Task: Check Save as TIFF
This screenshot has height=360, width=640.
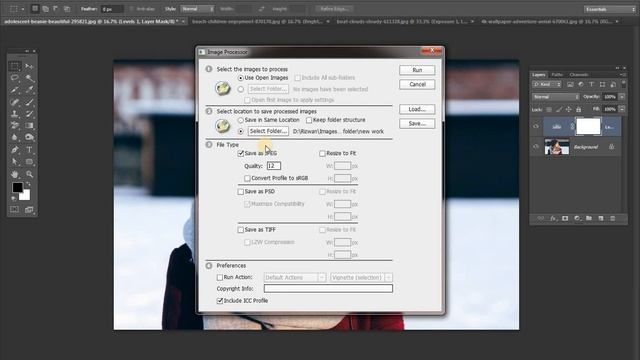Action: [241, 230]
